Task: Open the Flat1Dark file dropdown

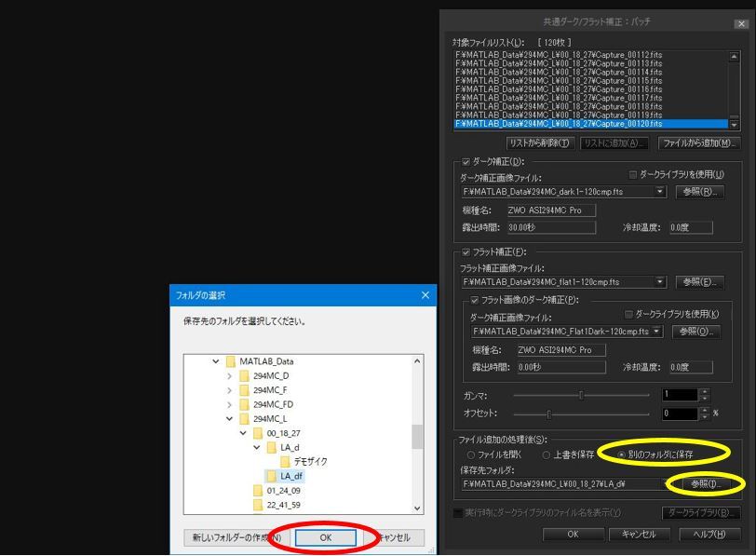Action: point(656,332)
